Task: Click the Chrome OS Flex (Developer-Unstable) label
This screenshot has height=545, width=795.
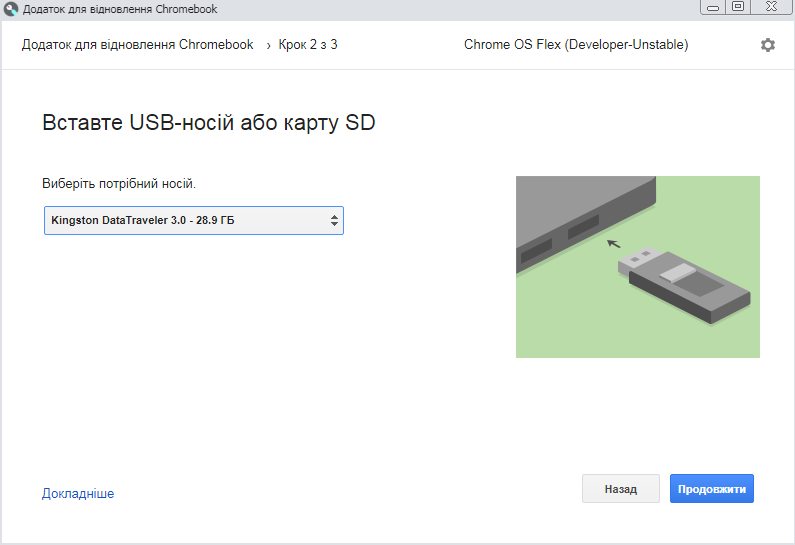Action: coord(576,45)
